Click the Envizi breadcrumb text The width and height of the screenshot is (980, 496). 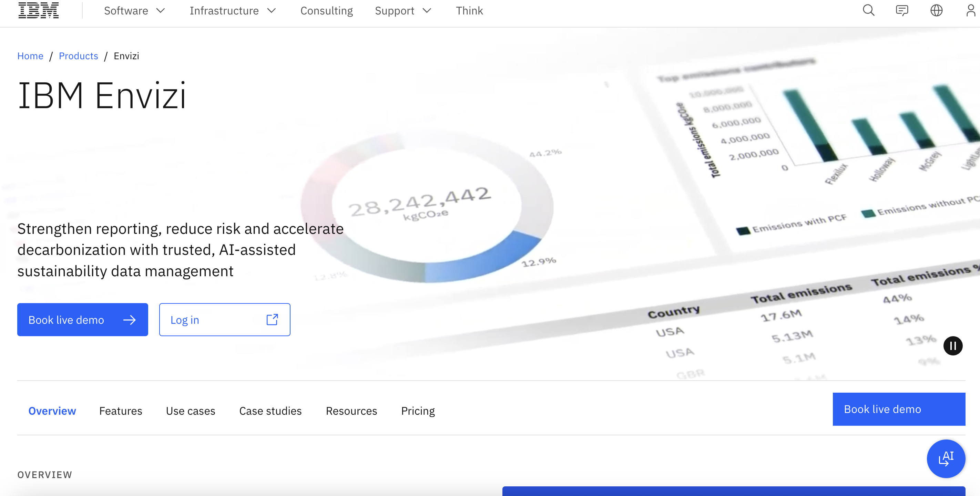click(126, 56)
